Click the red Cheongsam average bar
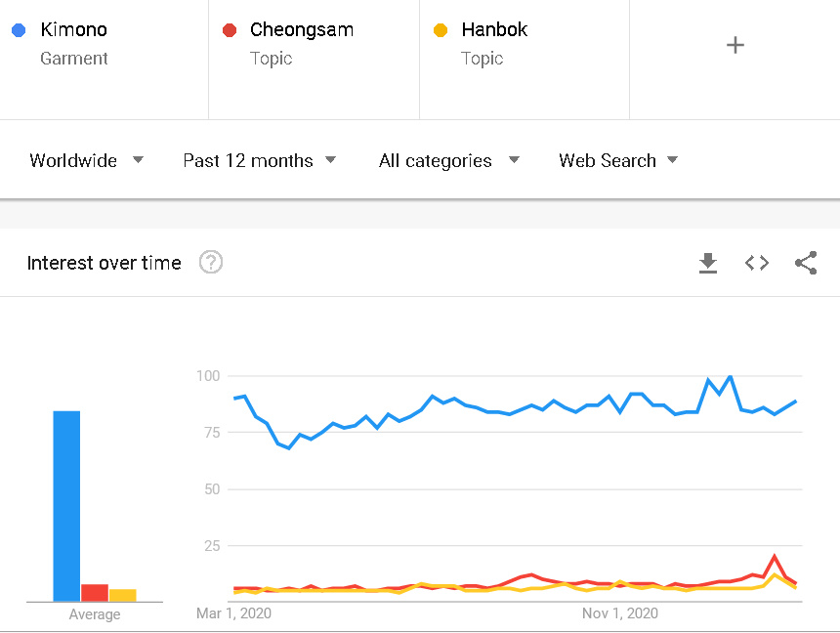 coord(95,592)
